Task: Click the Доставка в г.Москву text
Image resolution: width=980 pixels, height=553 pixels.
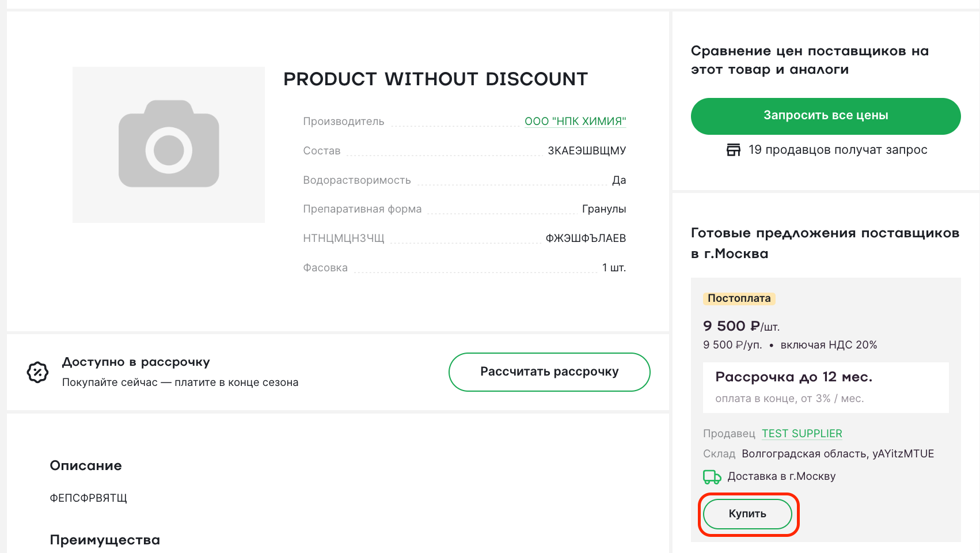Action: click(x=781, y=476)
